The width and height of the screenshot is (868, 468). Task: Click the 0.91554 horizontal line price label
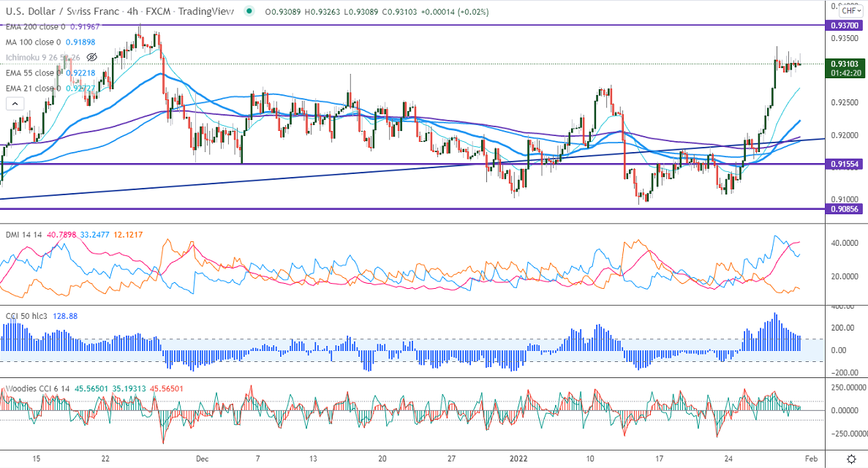tap(845, 164)
